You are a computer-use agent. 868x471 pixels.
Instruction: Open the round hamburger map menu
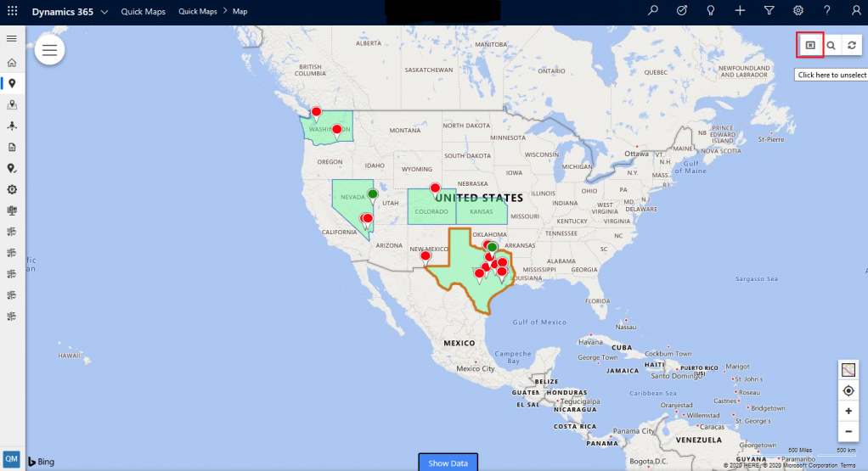pos(50,50)
